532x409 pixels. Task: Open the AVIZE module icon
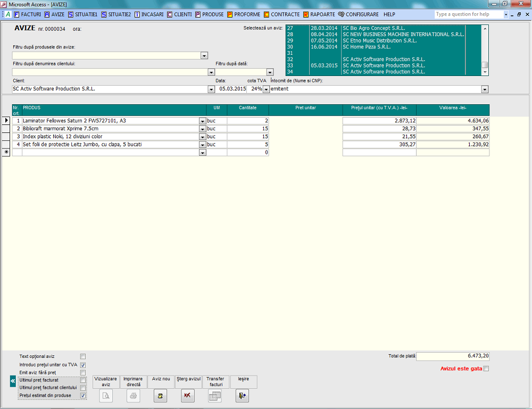point(47,14)
